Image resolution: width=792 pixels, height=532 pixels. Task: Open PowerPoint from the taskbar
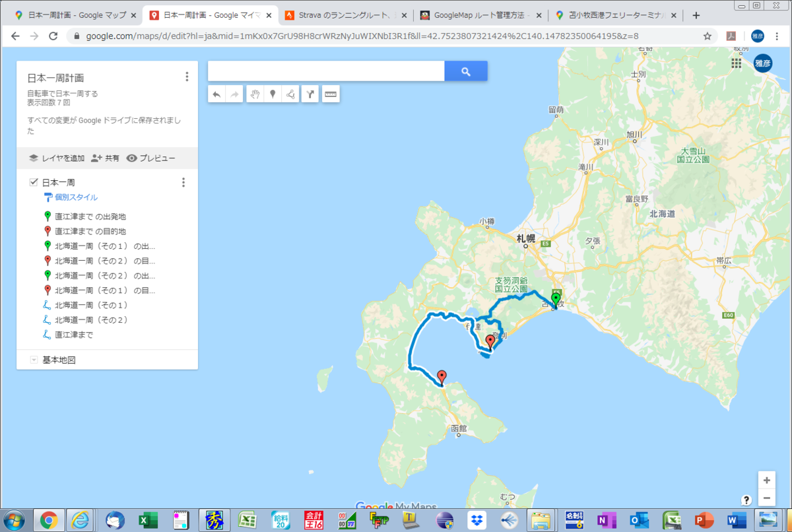click(704, 520)
